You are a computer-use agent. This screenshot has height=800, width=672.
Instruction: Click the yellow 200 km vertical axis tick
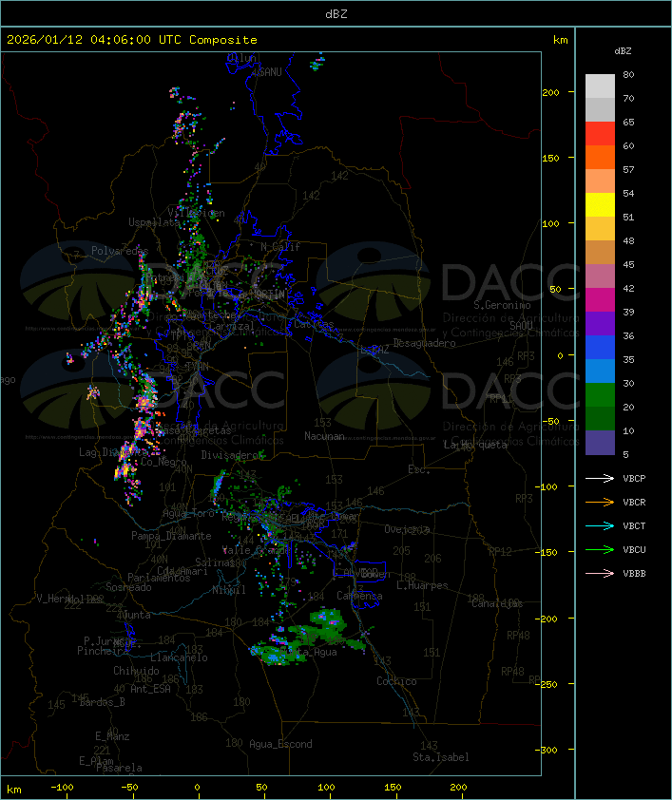(563, 92)
